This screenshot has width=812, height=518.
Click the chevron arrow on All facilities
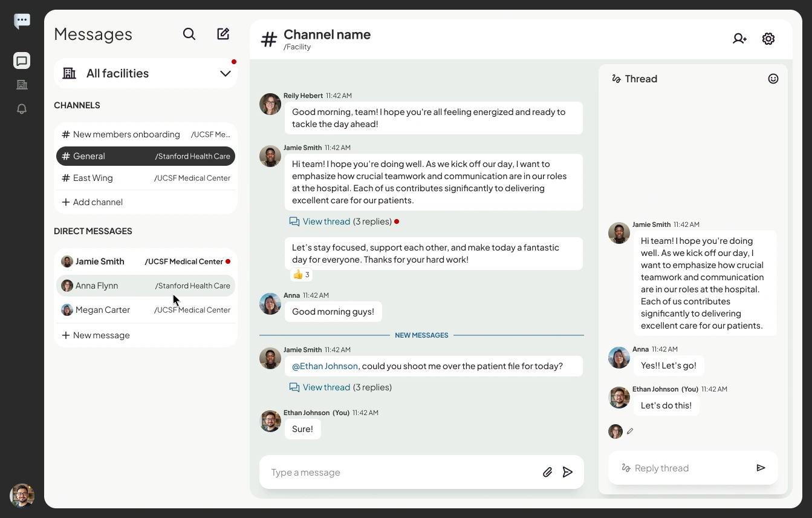(226, 73)
